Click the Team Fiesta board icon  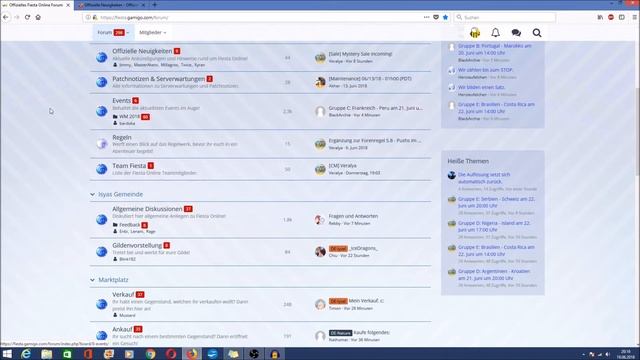[x=102, y=169]
